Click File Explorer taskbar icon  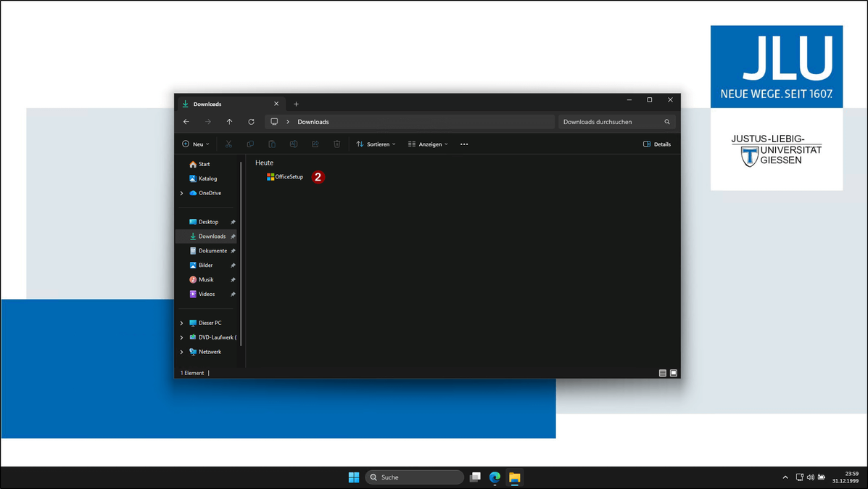click(515, 477)
